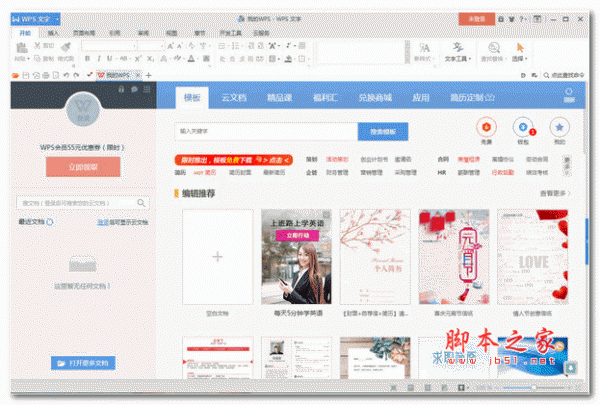Click the blue star favorites icon
The height and width of the screenshot is (405, 600).
559,127
